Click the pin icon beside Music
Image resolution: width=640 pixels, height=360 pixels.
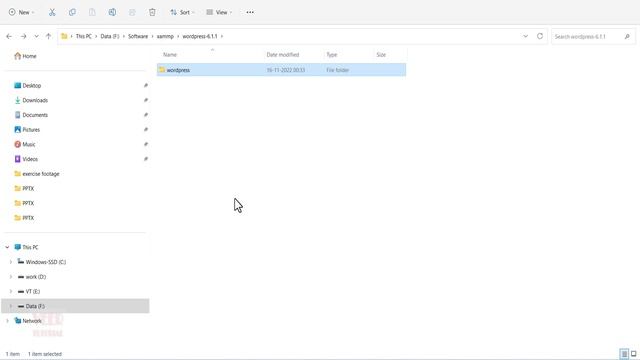click(x=146, y=144)
